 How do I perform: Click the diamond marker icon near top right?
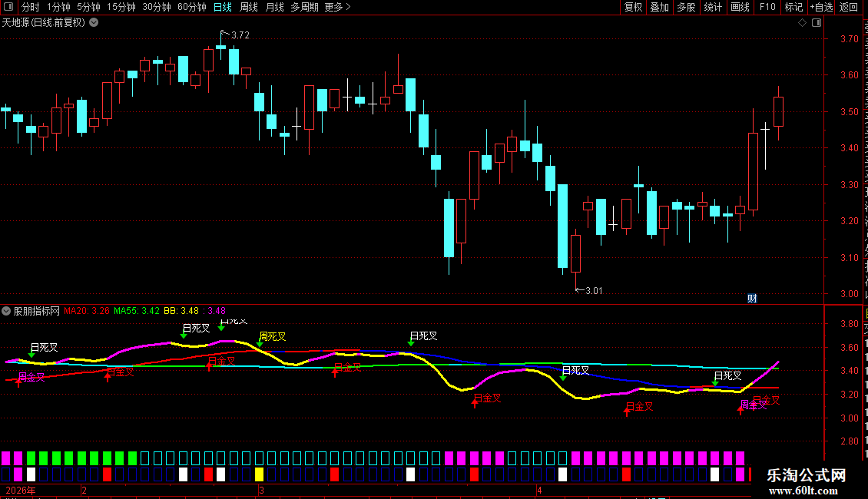pyautogui.click(x=802, y=23)
